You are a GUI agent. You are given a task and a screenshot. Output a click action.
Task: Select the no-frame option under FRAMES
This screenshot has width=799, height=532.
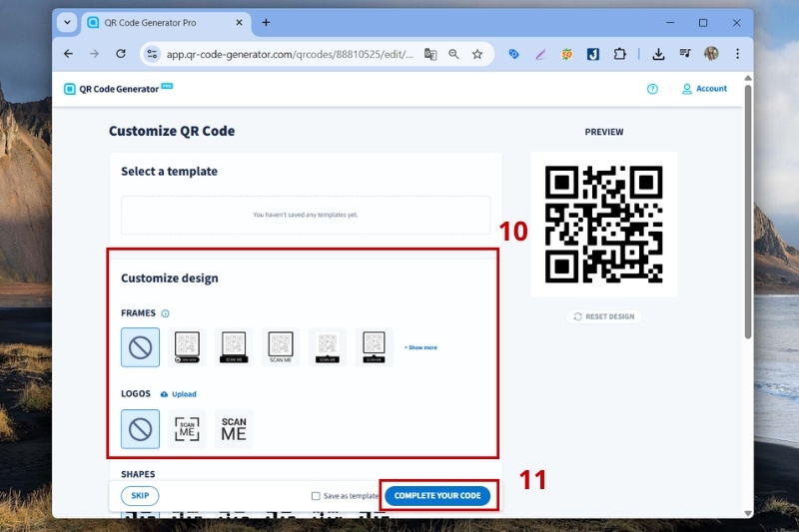click(x=140, y=347)
